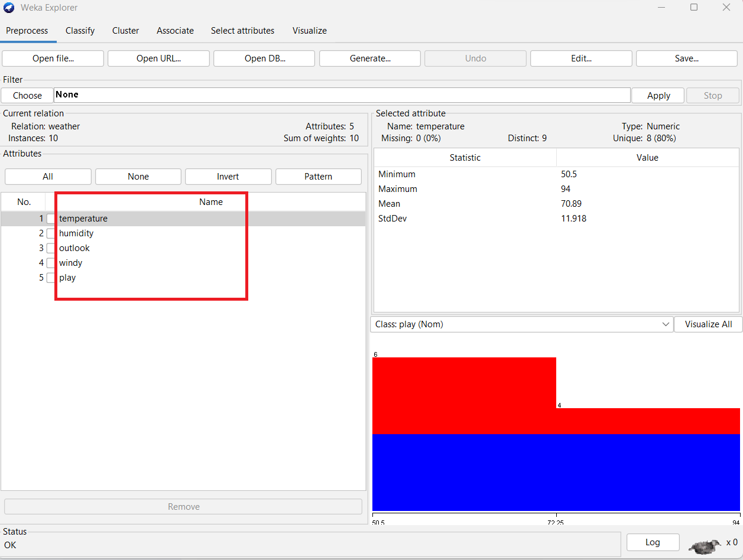743x560 pixels.
Task: Click the Value column header
Action: point(647,158)
